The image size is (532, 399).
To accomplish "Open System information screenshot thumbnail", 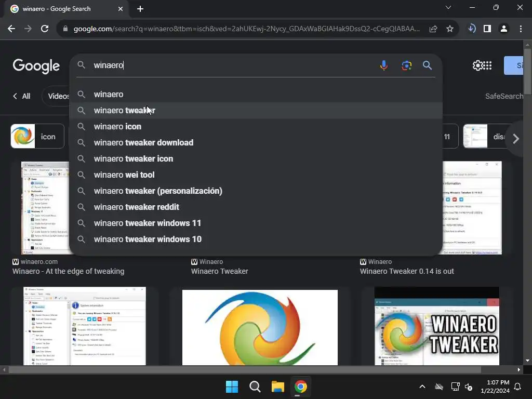I will click(85, 326).
